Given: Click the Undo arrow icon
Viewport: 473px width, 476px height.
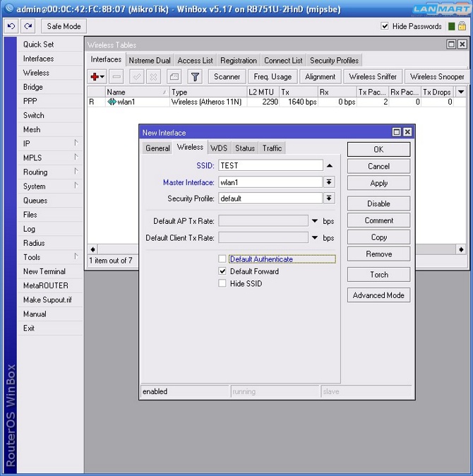Looking at the screenshot, I should pos(11,26).
